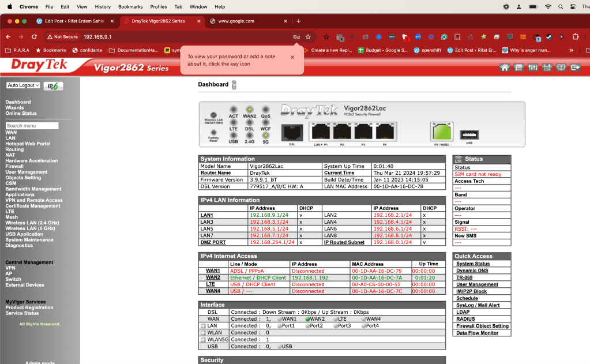Click the Factory Reset button graphic
The height and width of the screenshot is (364, 590).
point(213,133)
